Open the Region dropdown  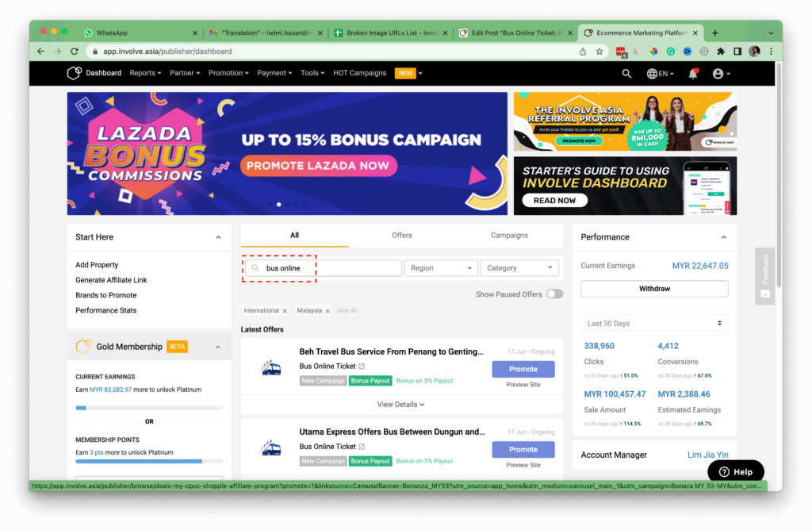(441, 268)
